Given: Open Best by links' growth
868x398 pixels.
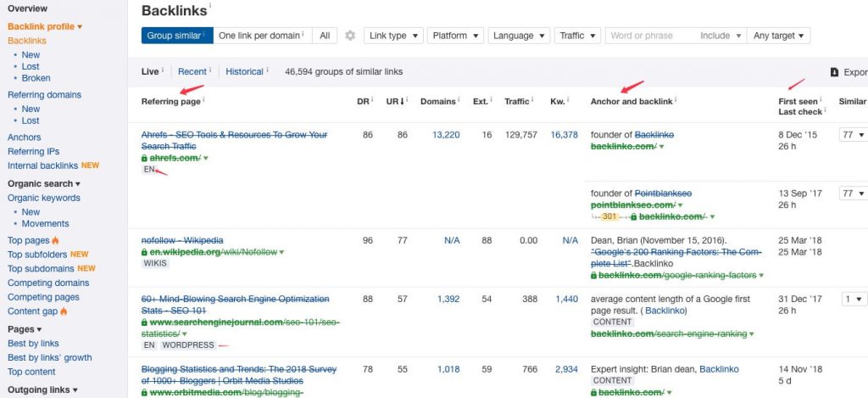Looking at the screenshot, I should [x=50, y=357].
